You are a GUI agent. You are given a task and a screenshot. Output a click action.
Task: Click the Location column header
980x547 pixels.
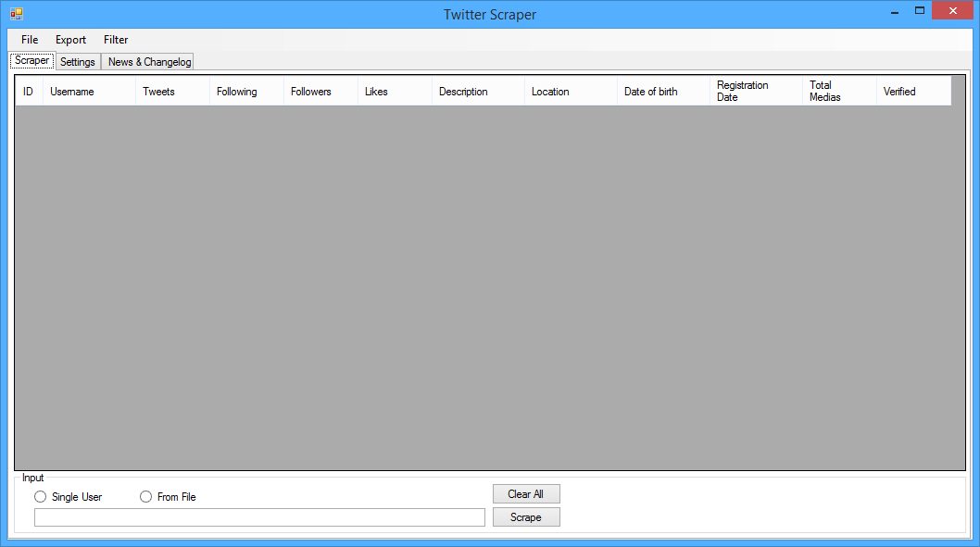pos(570,91)
